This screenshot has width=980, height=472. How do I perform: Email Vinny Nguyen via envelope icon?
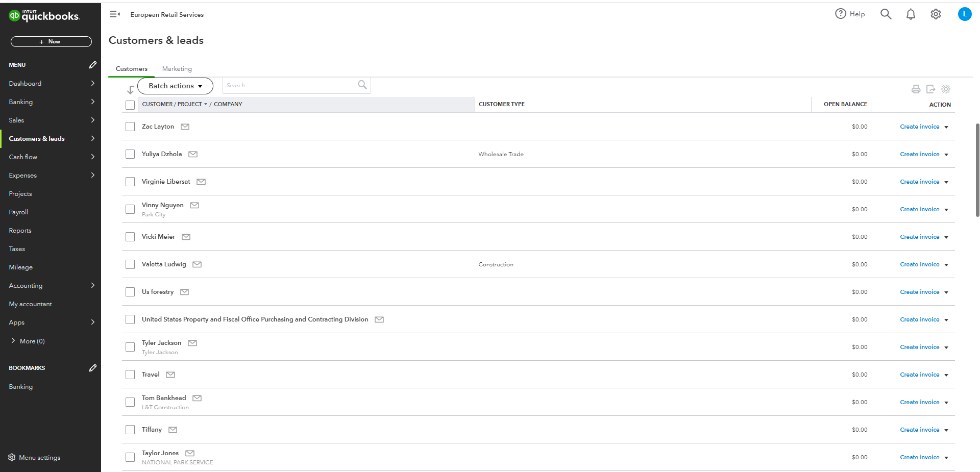(x=194, y=205)
